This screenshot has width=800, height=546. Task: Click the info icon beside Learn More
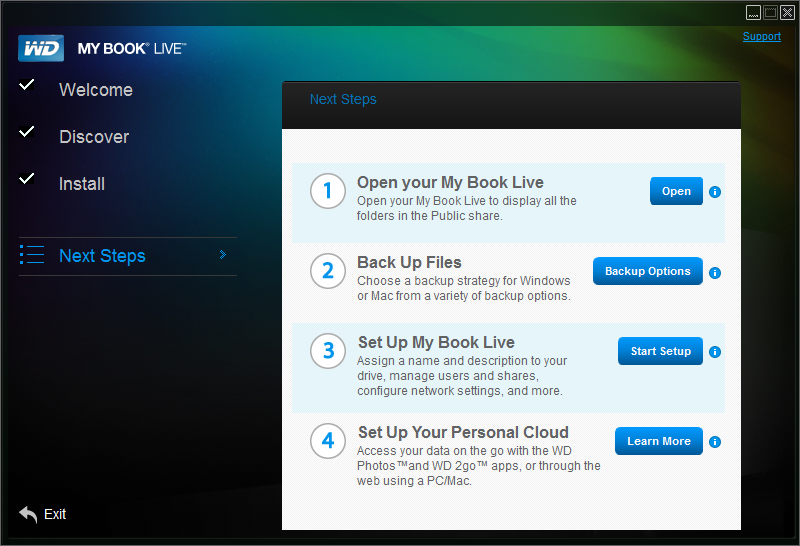pyautogui.click(x=715, y=442)
